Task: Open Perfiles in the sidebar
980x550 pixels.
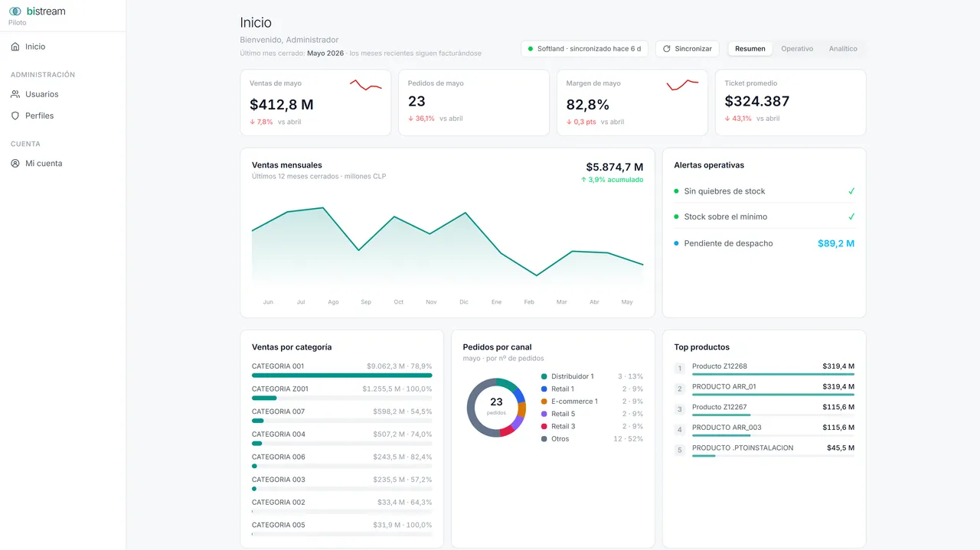Action: coord(63,116)
